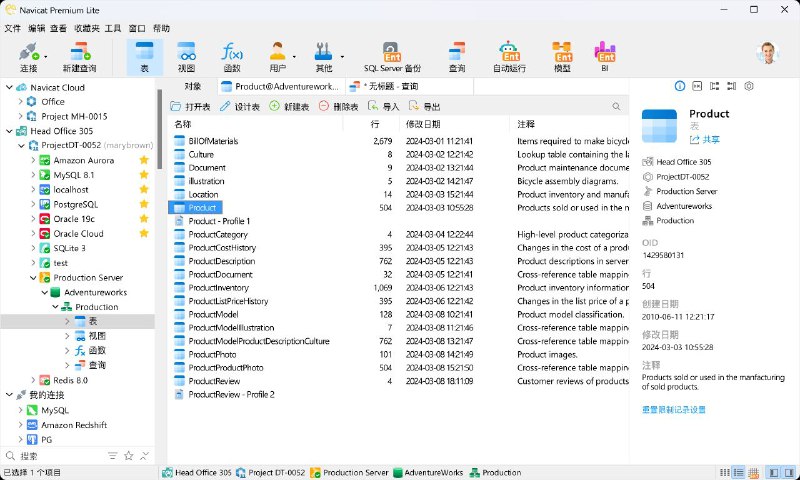
Task: Toggle Amazon Aurora favorite star
Action: (144, 160)
